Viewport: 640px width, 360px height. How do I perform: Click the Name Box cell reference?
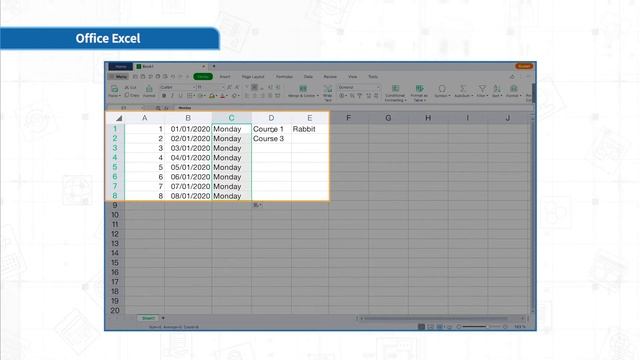click(x=124, y=108)
